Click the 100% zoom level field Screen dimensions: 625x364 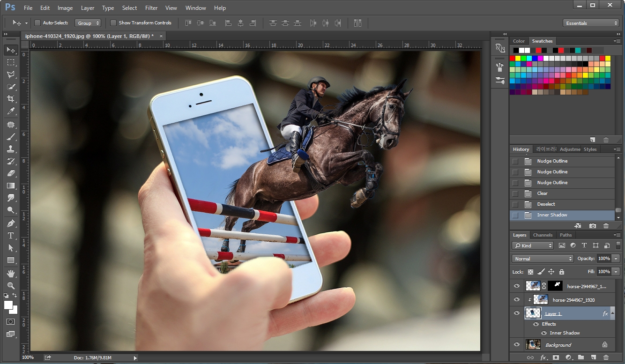click(28, 357)
